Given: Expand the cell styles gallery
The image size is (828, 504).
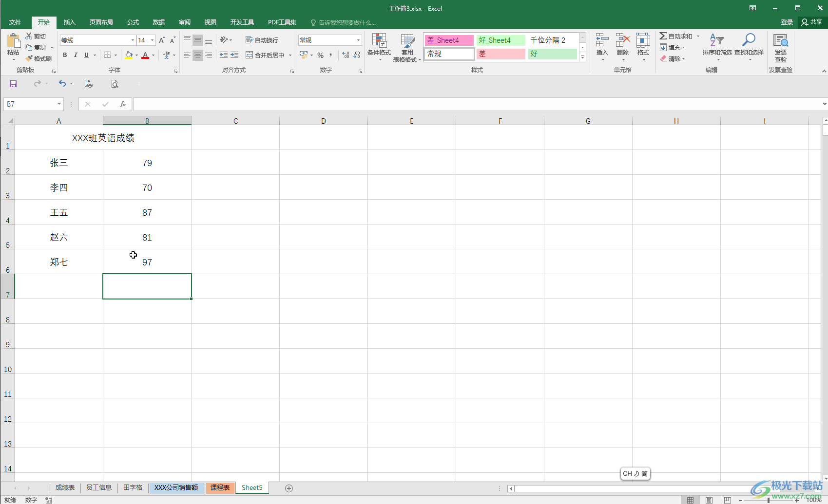Looking at the screenshot, I should pos(582,57).
